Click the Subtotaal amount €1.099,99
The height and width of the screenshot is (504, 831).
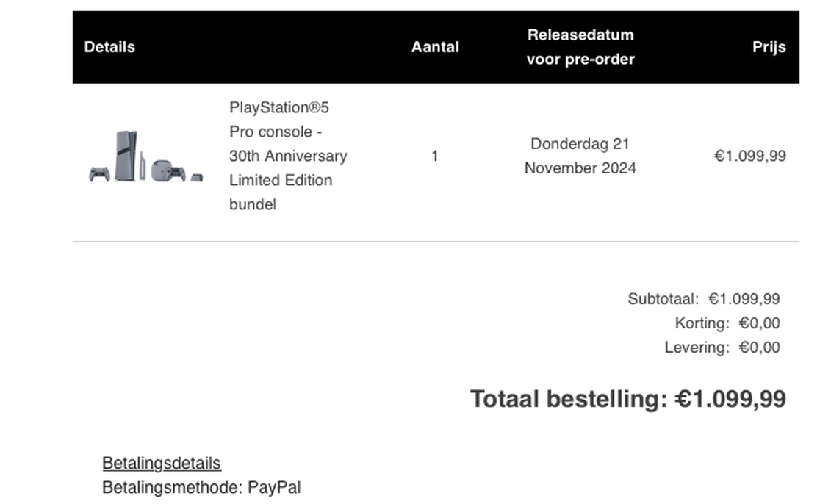(x=744, y=299)
